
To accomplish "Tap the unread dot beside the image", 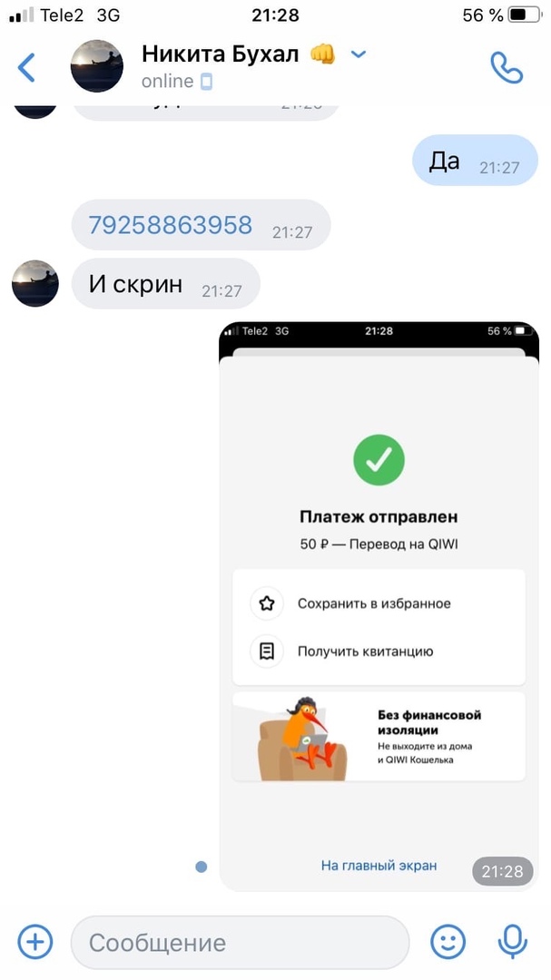I will pyautogui.click(x=201, y=867).
